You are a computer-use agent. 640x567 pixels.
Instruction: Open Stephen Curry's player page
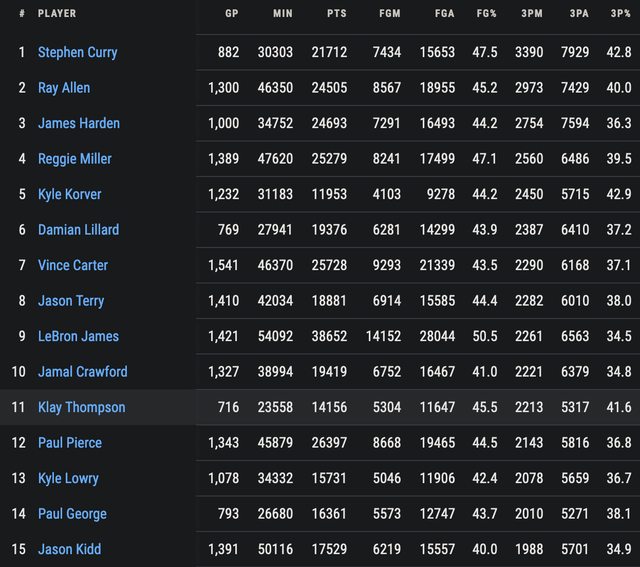tap(77, 52)
